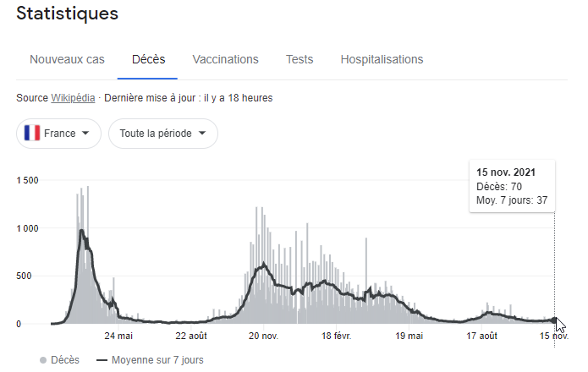Click the arrow beside Toute la période
The image size is (588, 372).
tap(202, 134)
